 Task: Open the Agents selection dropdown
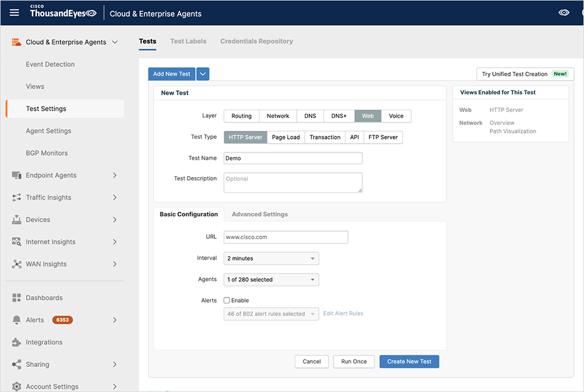(272, 280)
